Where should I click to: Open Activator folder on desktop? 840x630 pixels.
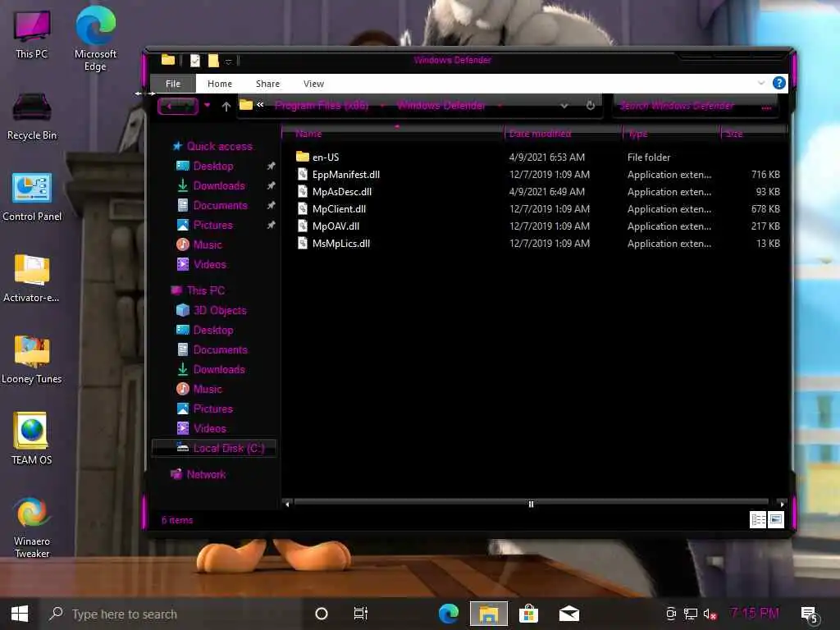pos(32,278)
